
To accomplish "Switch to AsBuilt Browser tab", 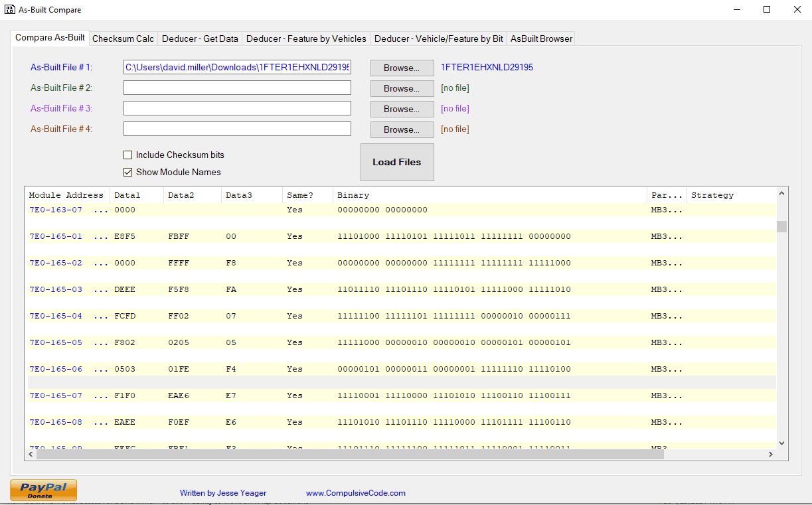I will (x=541, y=39).
